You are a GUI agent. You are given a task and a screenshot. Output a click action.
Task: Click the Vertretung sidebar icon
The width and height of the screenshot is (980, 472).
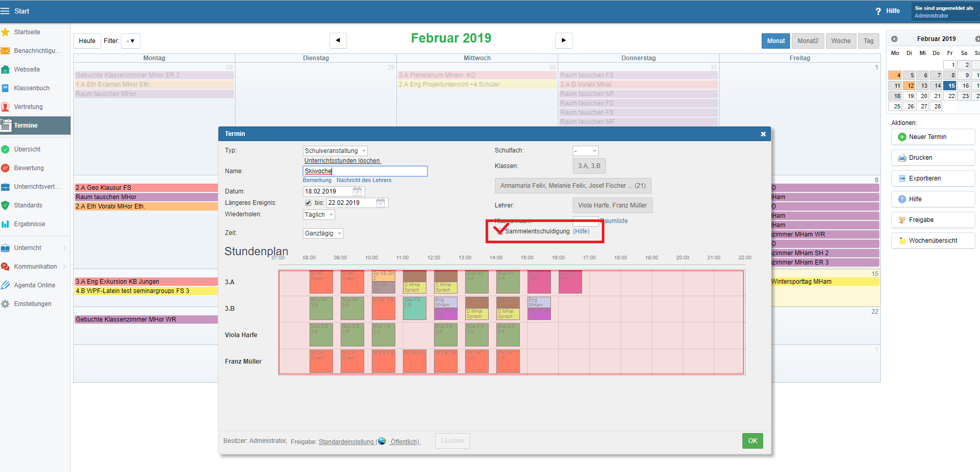point(6,107)
